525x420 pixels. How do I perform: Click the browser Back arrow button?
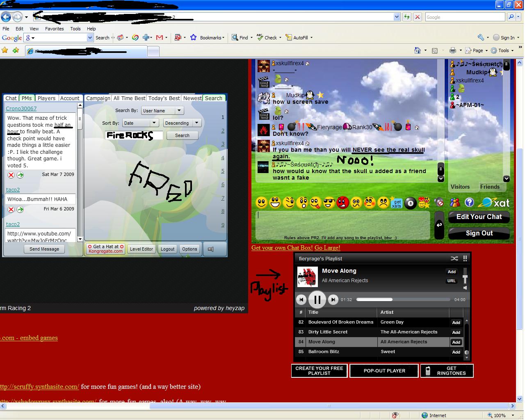pyautogui.click(x=6, y=17)
